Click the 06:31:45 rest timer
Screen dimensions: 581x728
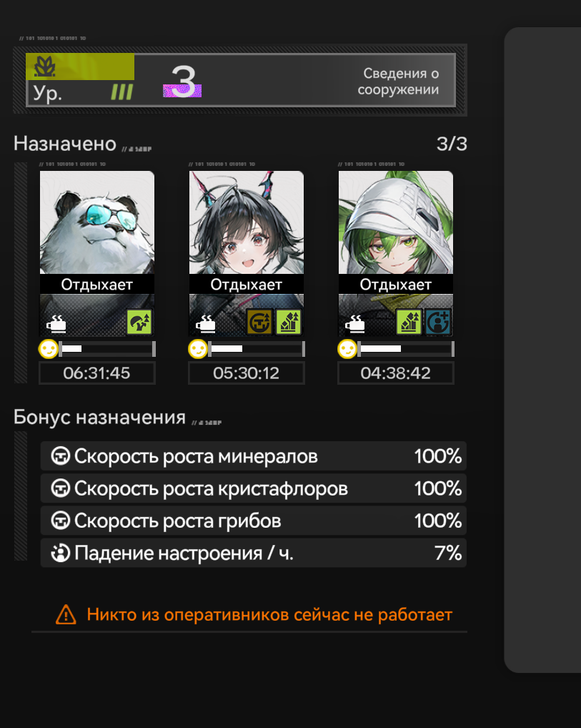click(x=97, y=373)
